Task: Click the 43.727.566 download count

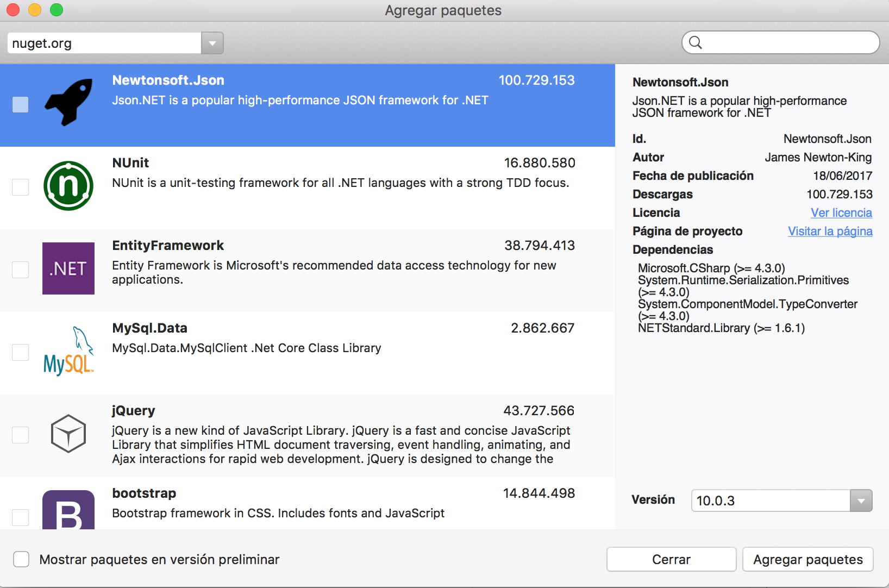Action: (x=539, y=410)
